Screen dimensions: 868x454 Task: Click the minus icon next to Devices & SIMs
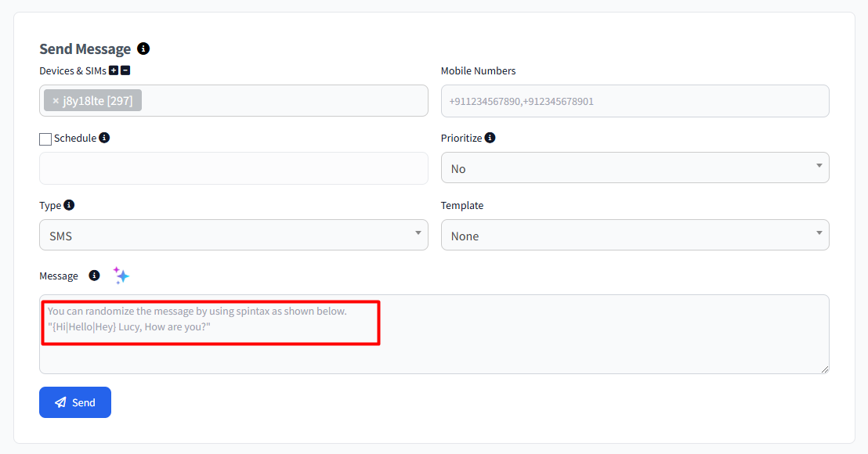(x=125, y=70)
